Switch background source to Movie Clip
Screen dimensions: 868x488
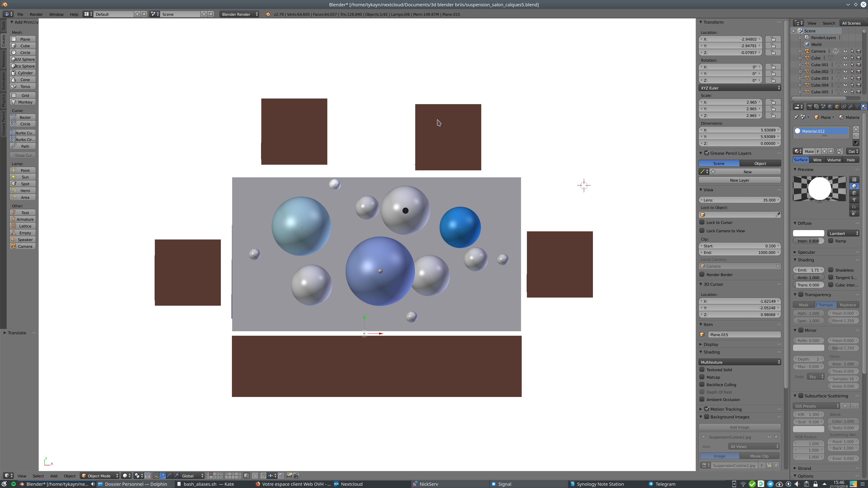[x=759, y=456]
